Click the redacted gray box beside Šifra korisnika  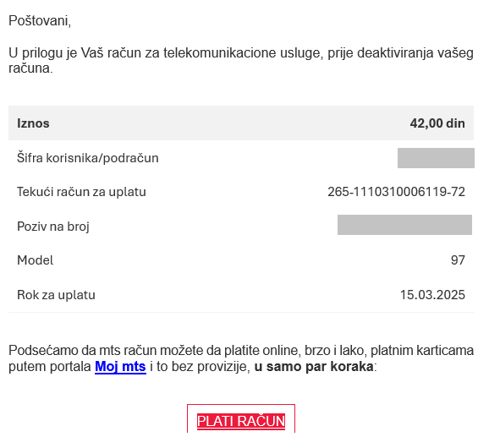[436, 158]
